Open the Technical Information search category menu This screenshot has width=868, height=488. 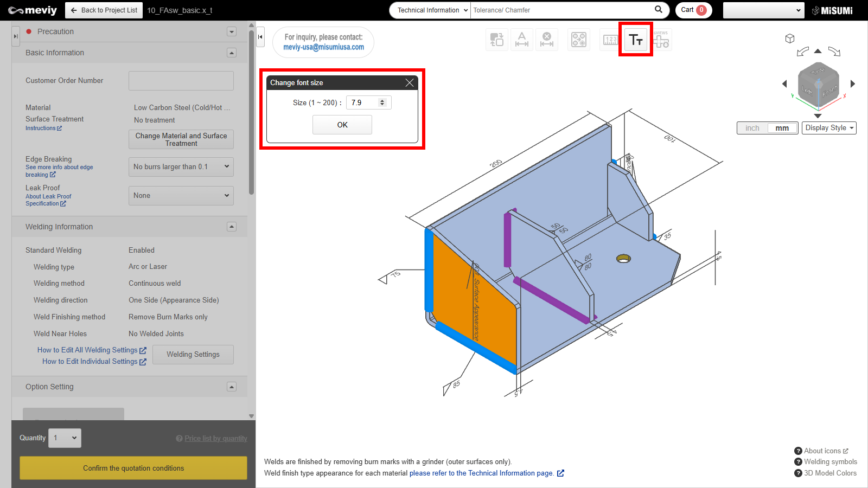click(x=432, y=10)
